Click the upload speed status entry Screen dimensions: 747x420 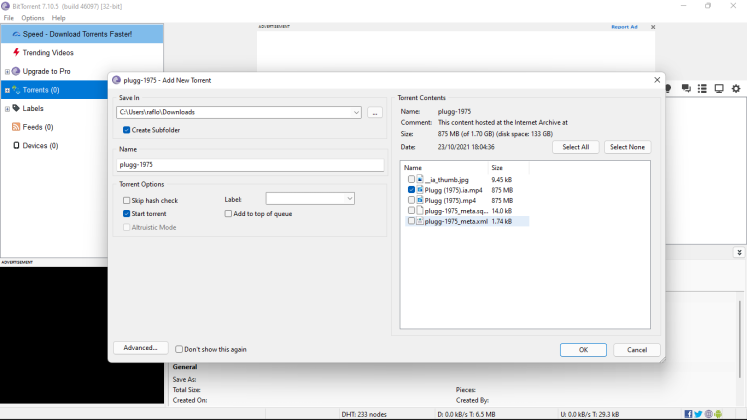pos(589,414)
